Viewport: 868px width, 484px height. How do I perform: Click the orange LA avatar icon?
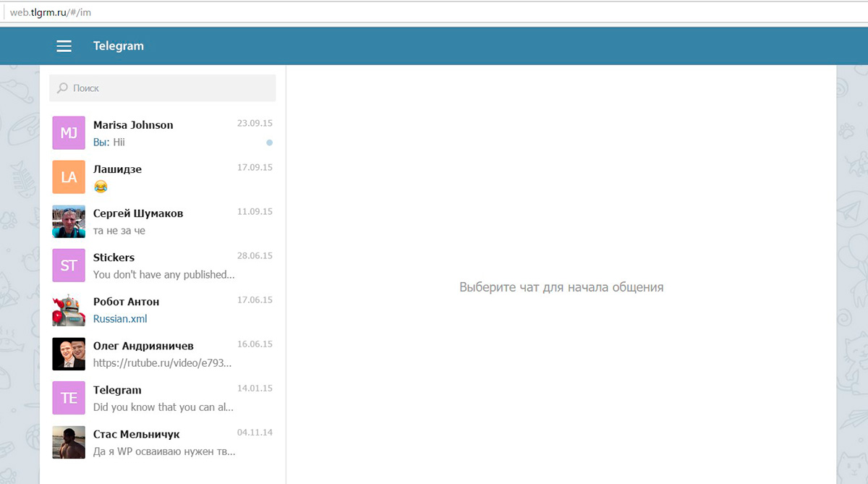69,177
